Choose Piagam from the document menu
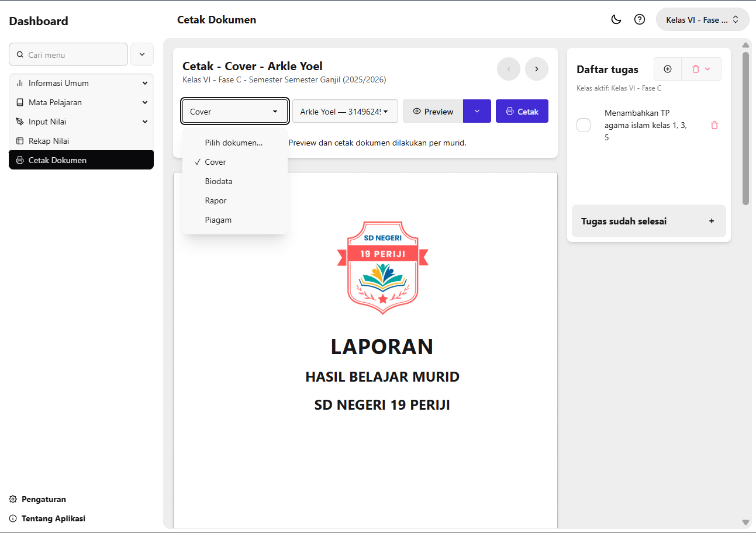The height and width of the screenshot is (533, 756). (x=218, y=220)
